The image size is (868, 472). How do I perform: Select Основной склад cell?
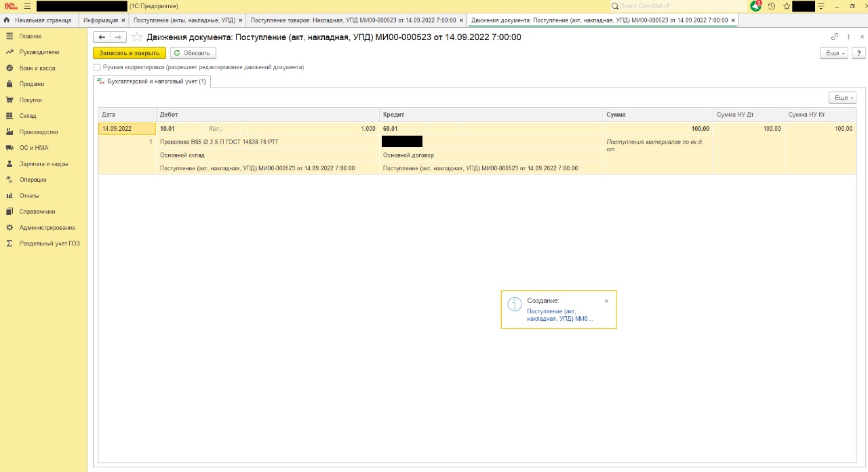(x=268, y=155)
